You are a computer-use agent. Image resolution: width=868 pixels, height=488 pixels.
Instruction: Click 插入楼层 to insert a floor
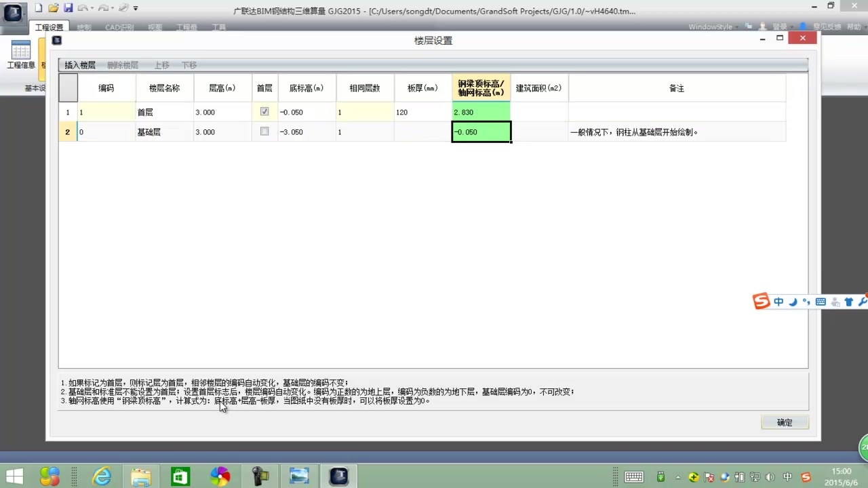(x=80, y=65)
